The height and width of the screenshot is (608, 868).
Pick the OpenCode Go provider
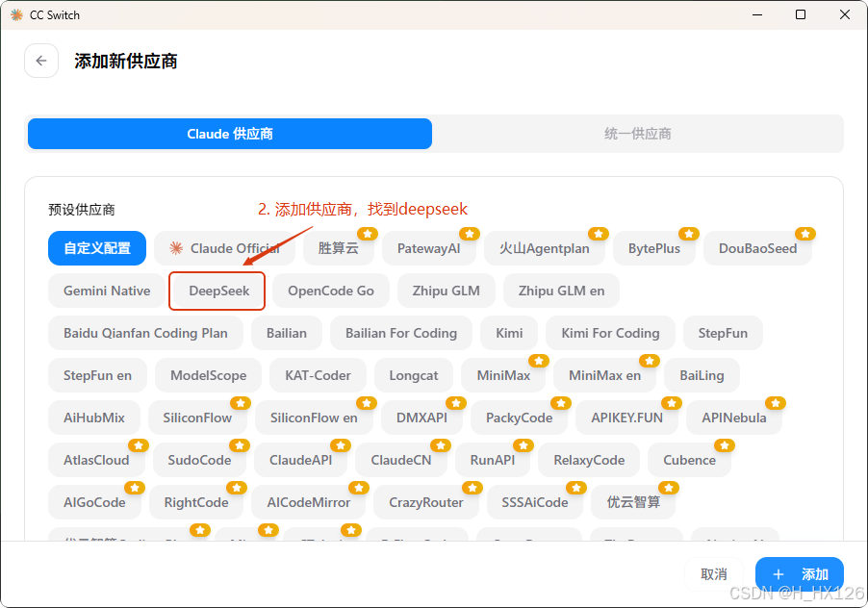(331, 291)
